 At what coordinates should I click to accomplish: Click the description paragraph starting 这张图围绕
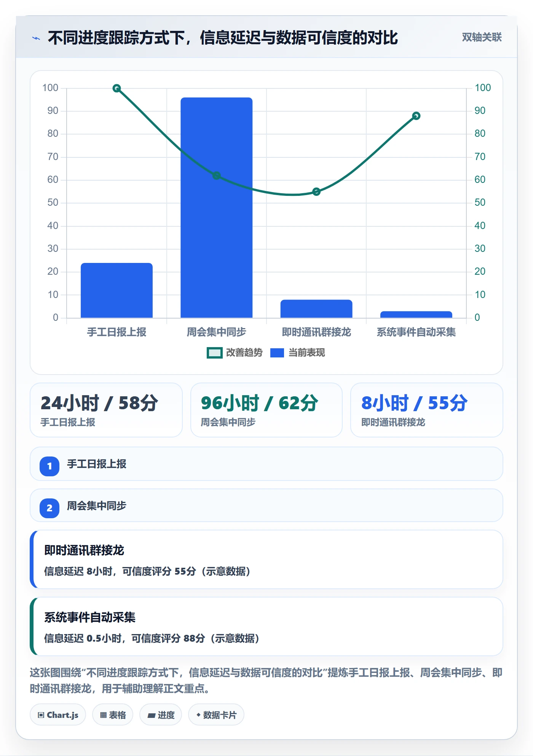click(266, 681)
